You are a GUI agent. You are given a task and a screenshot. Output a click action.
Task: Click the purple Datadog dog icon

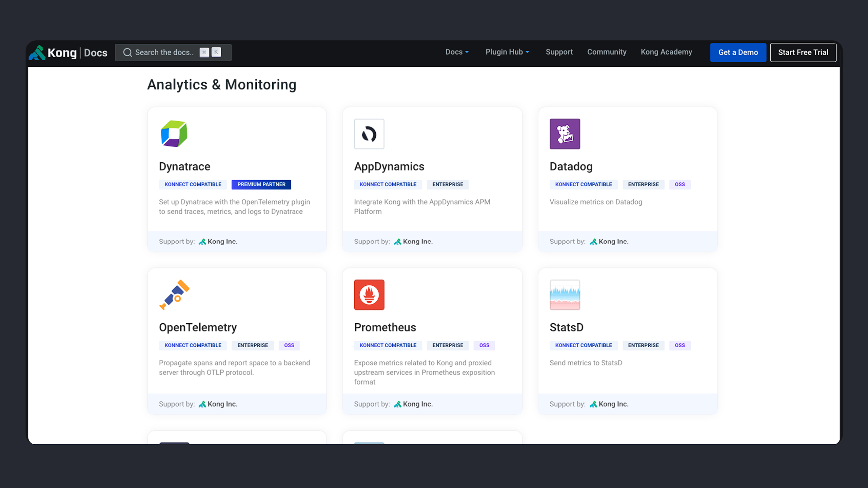coord(565,134)
